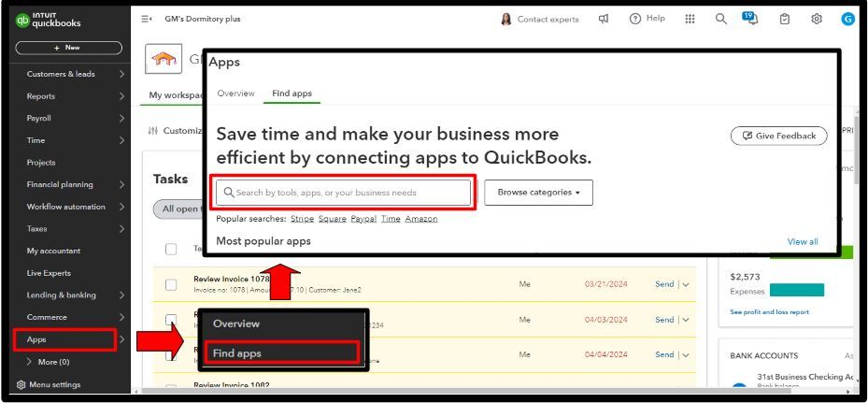Expand the More (0) sidebar item

click(x=49, y=362)
